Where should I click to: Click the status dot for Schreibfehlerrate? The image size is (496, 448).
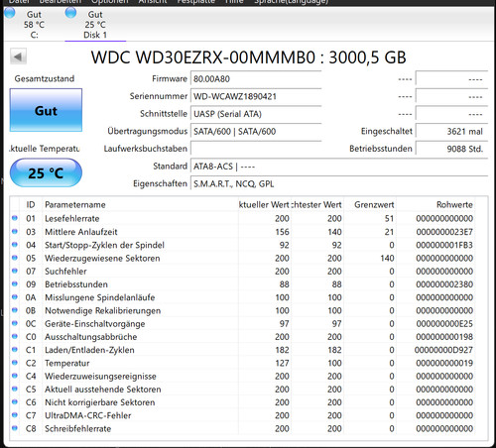coord(15,428)
